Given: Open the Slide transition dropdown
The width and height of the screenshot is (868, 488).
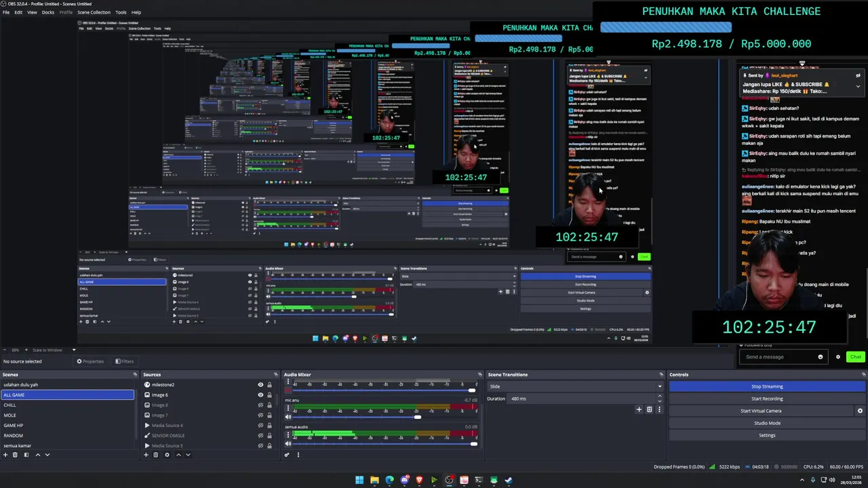Looking at the screenshot, I should click(x=575, y=386).
